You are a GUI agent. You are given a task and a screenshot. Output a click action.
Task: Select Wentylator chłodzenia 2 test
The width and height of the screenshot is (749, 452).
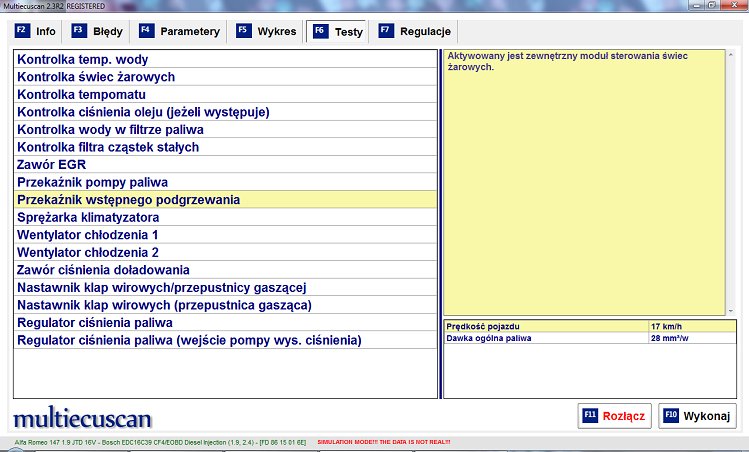[225, 252]
